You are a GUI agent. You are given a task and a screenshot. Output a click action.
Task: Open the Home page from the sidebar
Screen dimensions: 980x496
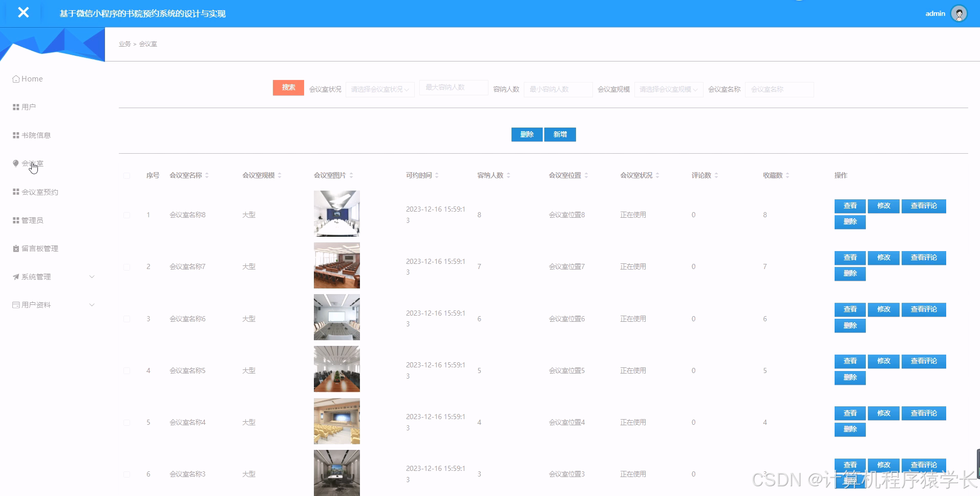click(27, 78)
